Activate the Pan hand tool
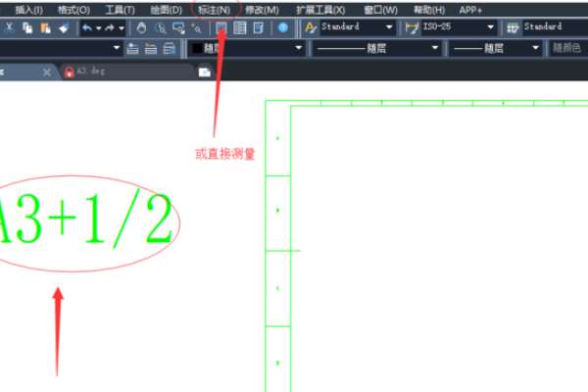The width and height of the screenshot is (588, 392). 141,27
